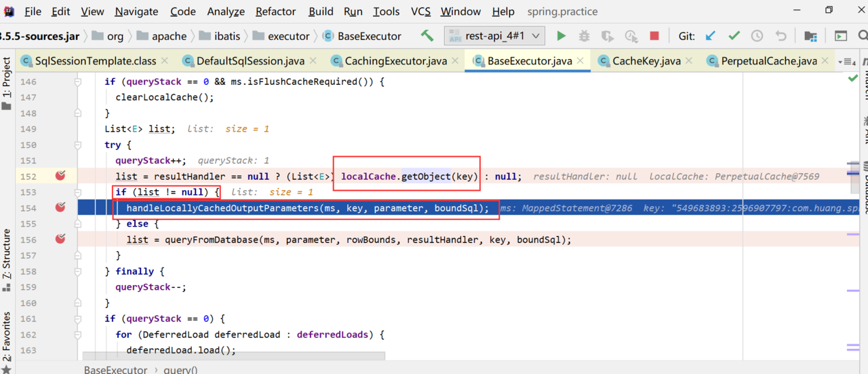Click the Git rollback arrow
Viewport: 868px width, 374px height.
click(x=781, y=36)
